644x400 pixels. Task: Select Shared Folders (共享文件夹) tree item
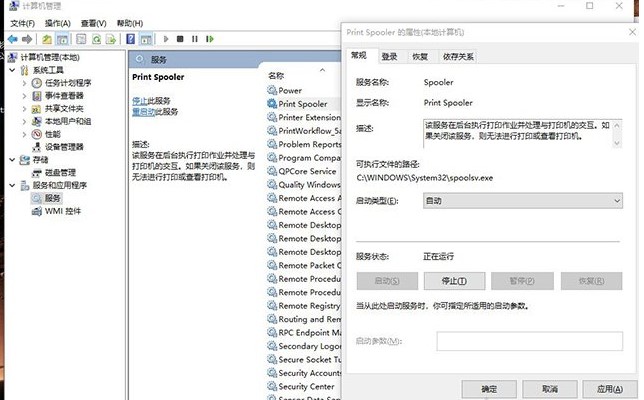tap(64, 108)
